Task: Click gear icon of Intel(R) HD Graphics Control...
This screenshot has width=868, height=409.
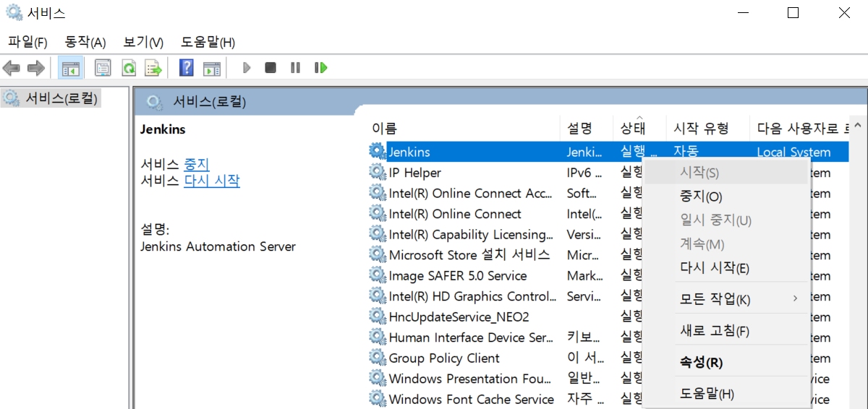Action: pyautogui.click(x=378, y=296)
